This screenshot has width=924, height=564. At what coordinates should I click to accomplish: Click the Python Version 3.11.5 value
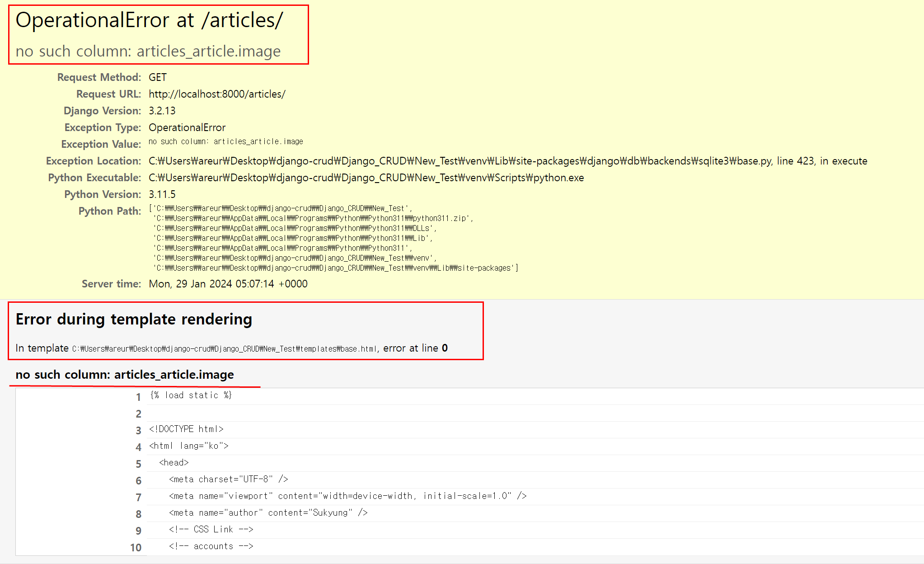162,194
